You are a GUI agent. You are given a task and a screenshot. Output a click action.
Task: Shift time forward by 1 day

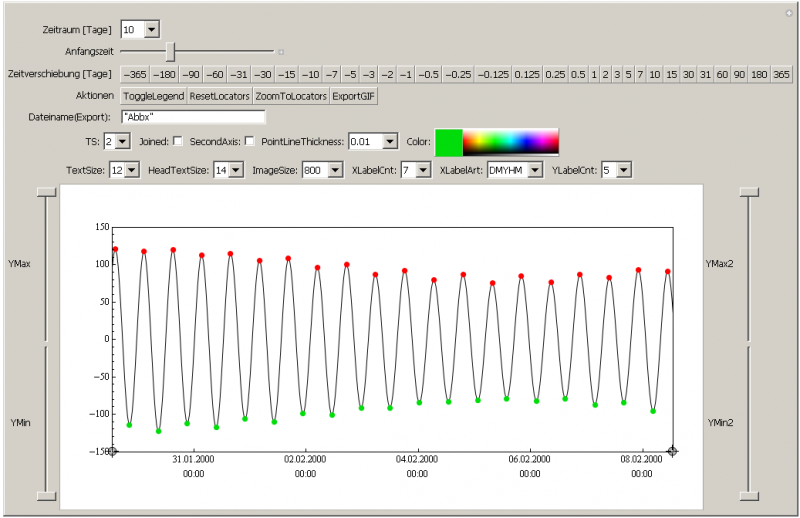click(594, 75)
